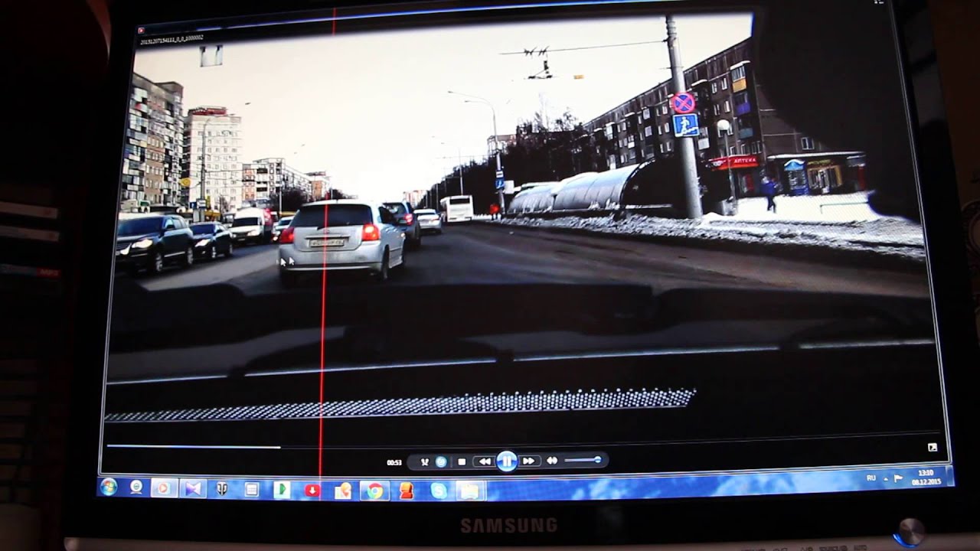Show hidden tray icons arrow
Screen dimensions: 980x551
click(x=886, y=478)
